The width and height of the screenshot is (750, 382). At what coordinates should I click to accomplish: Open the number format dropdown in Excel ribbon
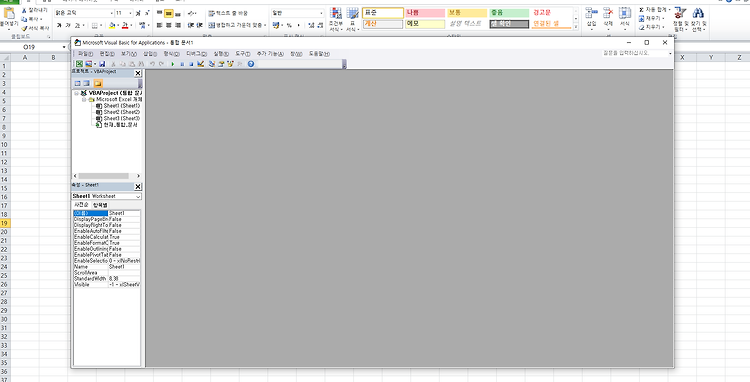coord(321,13)
